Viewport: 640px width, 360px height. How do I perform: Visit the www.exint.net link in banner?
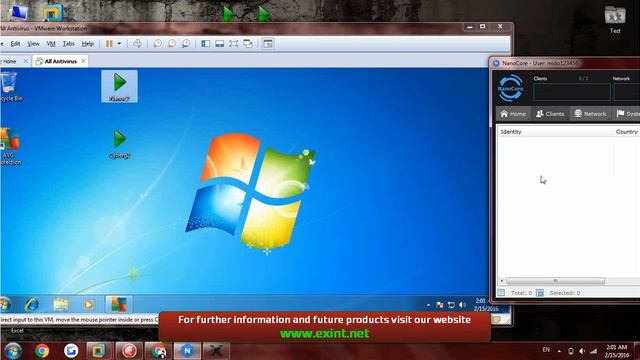tap(324, 333)
